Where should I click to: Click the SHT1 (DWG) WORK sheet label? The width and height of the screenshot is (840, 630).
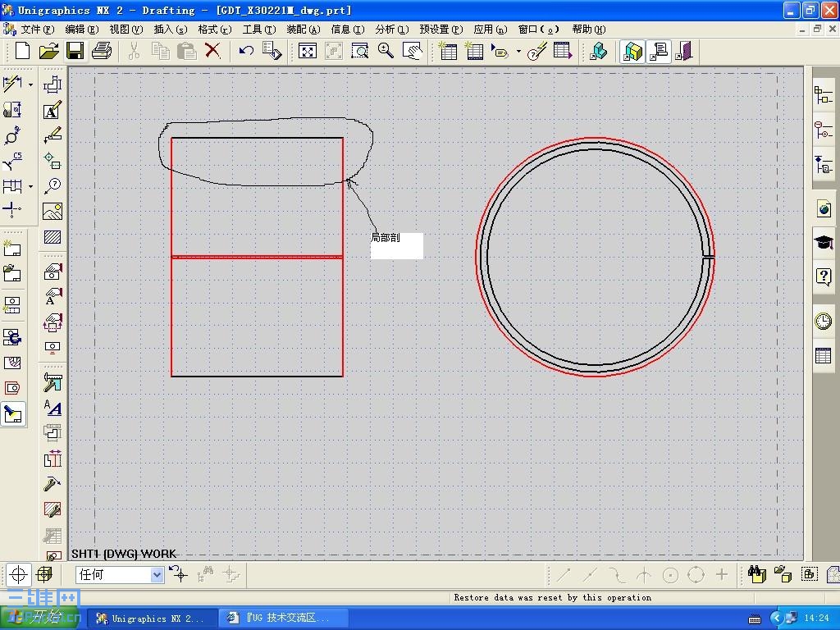point(124,554)
